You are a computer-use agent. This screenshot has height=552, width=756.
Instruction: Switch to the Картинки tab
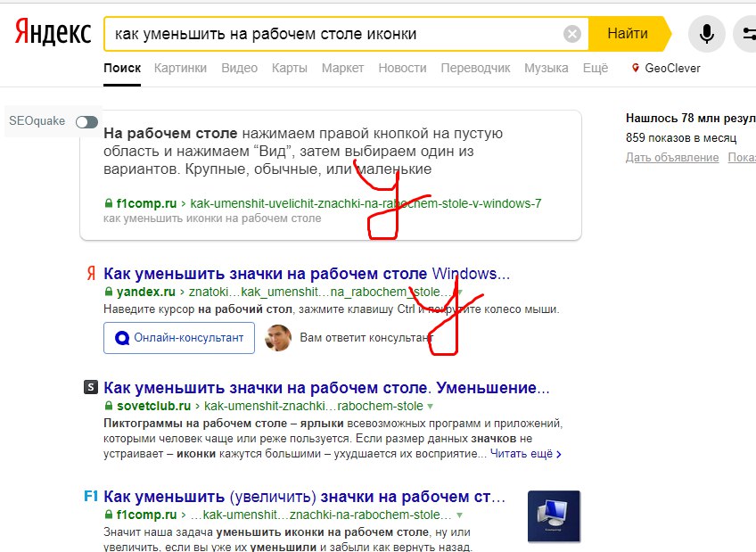click(x=180, y=68)
